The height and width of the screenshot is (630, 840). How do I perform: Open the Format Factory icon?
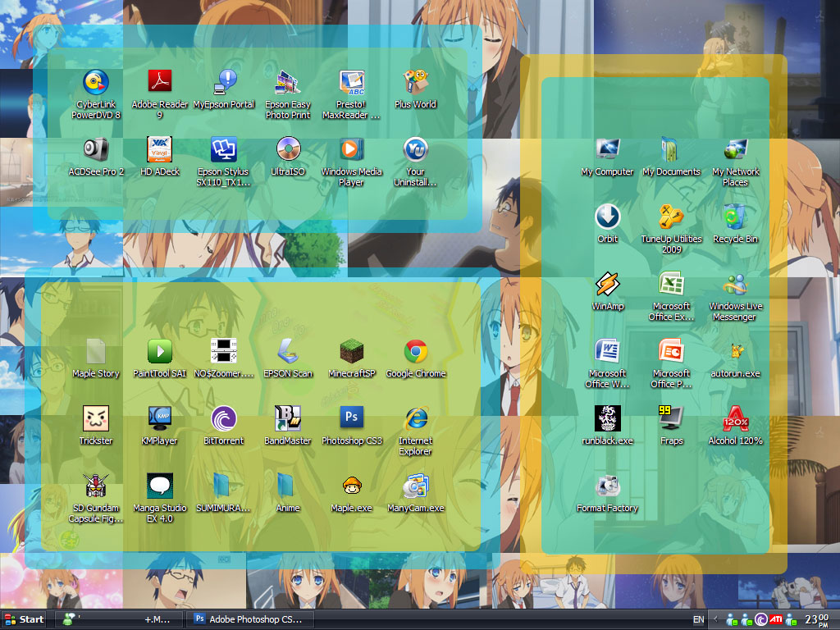(608, 486)
